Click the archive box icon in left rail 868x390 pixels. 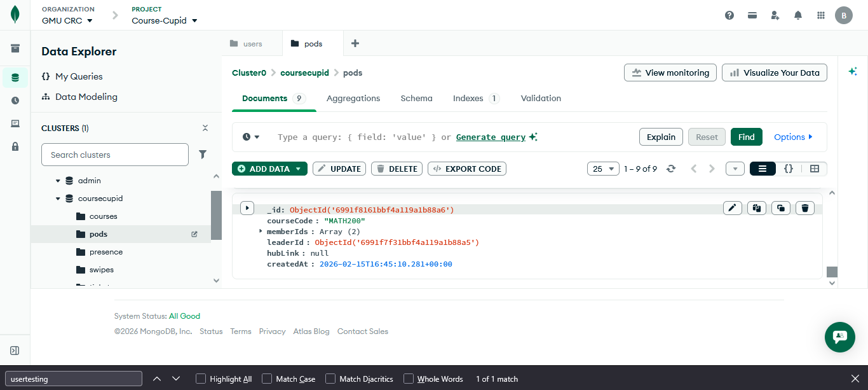coord(15,48)
